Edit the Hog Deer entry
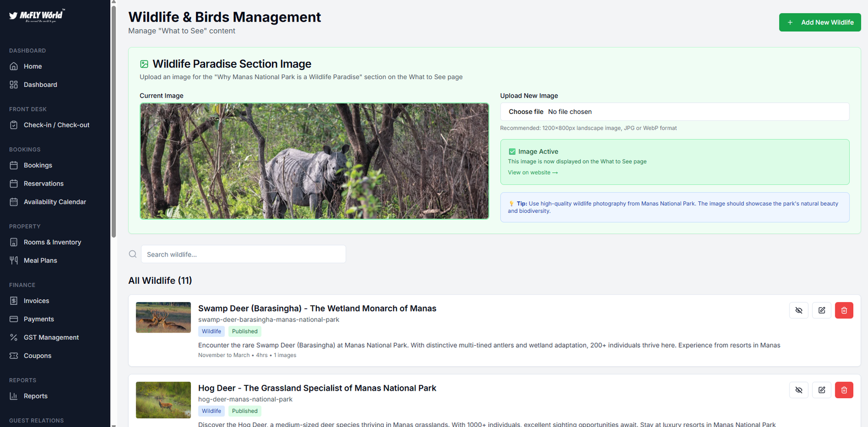Screen dimensions: 868x427 tap(821, 390)
